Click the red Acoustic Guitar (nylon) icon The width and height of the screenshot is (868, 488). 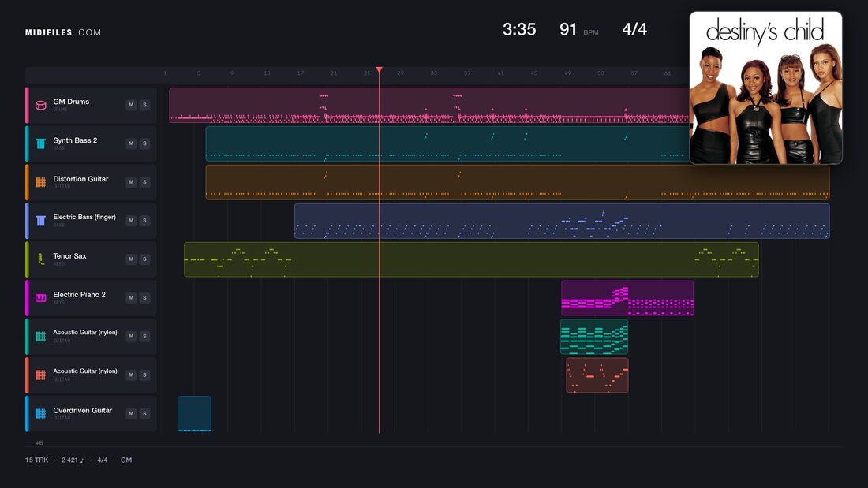pyautogui.click(x=40, y=374)
